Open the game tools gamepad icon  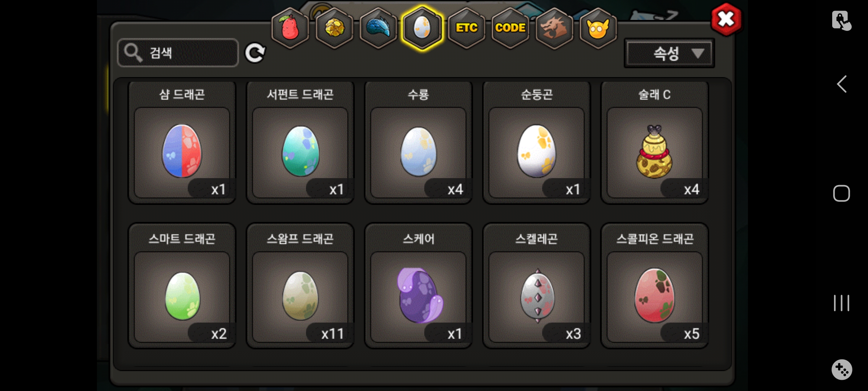842,370
